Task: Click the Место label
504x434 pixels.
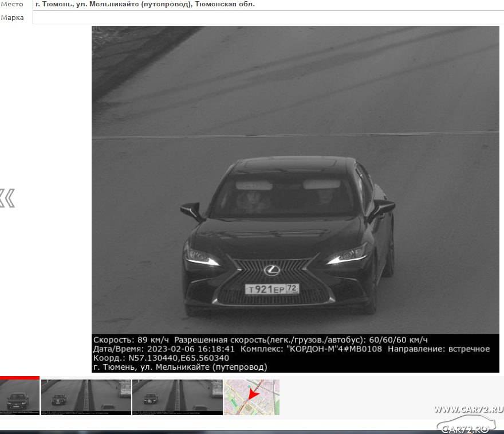Action: tap(12, 4)
